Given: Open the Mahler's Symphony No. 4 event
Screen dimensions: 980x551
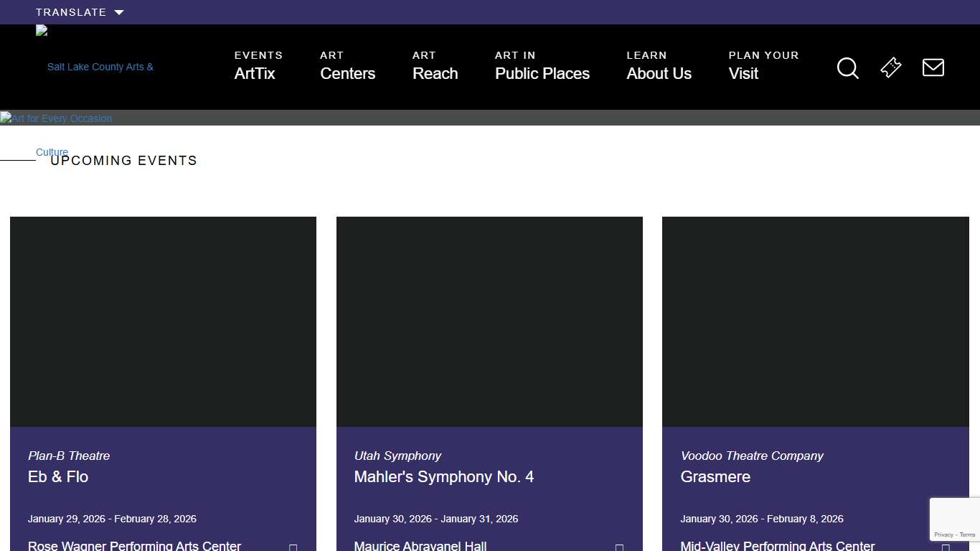Looking at the screenshot, I should tap(443, 477).
